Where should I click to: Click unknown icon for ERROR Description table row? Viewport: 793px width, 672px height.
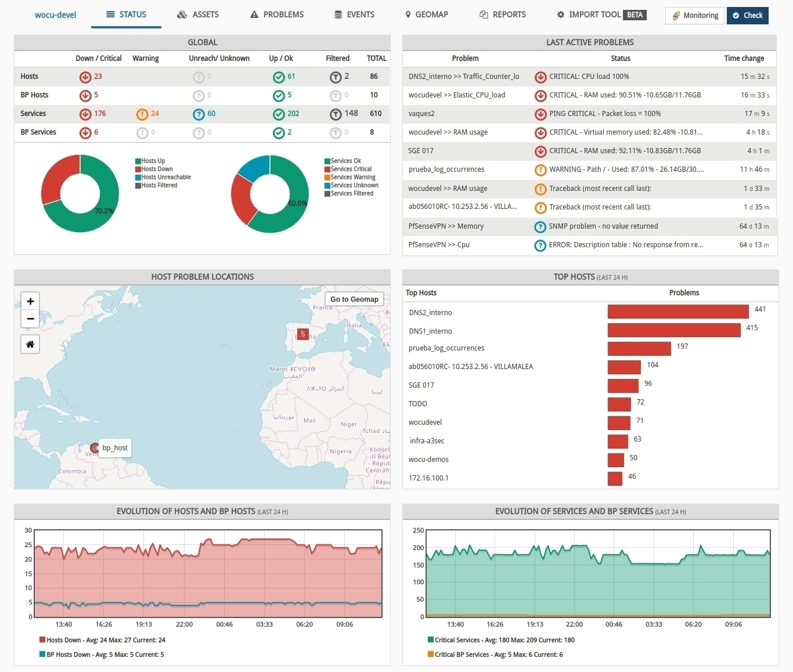[x=540, y=245]
